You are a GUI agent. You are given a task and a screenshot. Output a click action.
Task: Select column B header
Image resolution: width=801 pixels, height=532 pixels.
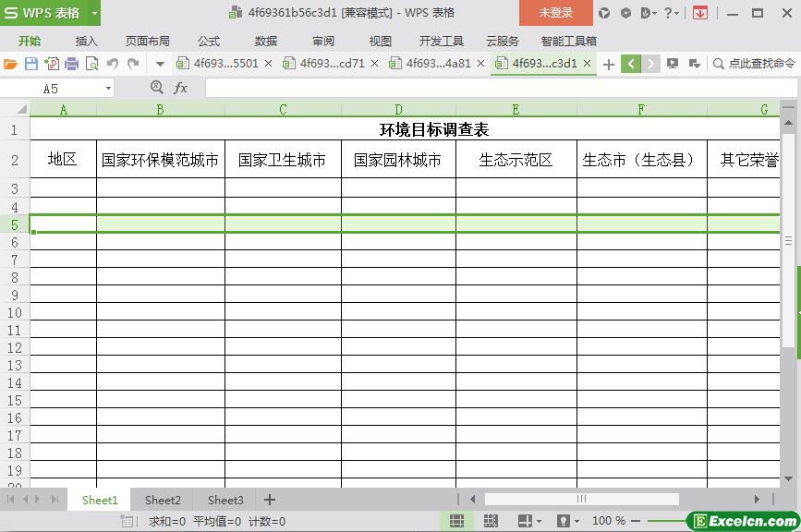pyautogui.click(x=161, y=109)
